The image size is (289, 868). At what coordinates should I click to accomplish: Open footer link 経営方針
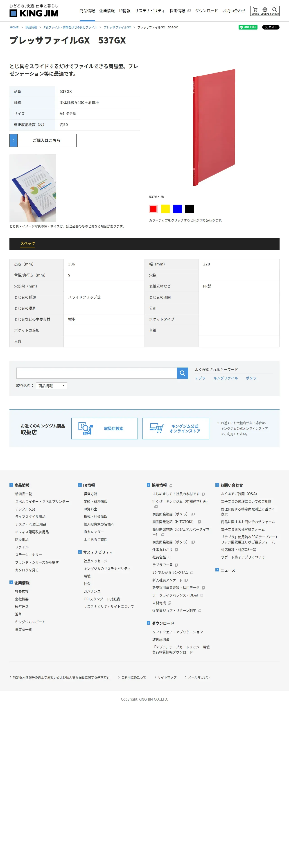pyautogui.click(x=90, y=494)
